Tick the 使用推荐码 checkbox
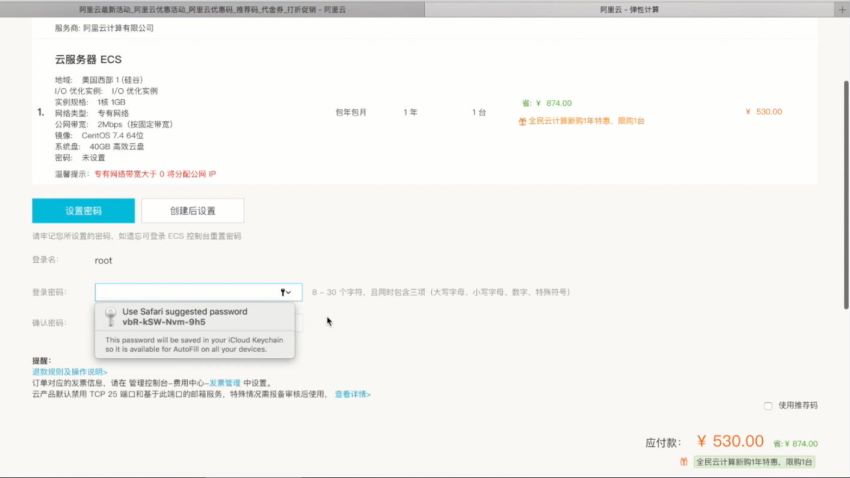The image size is (850, 478). coord(768,405)
